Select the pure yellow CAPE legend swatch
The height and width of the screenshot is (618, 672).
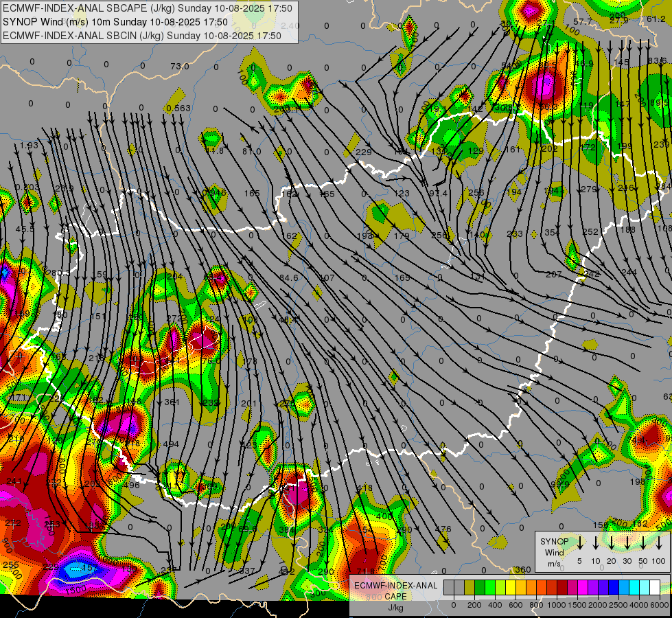pos(511,588)
